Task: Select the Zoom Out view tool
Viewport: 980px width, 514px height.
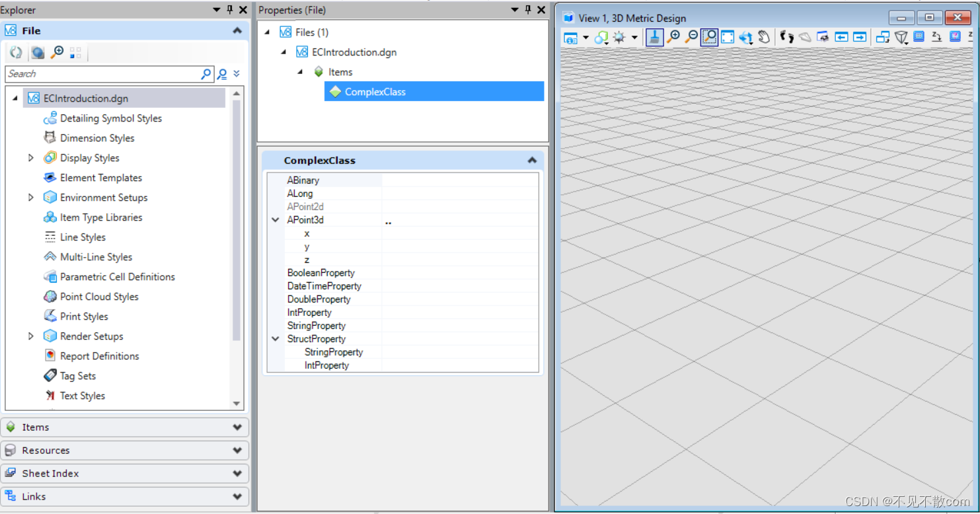Action: tap(691, 38)
